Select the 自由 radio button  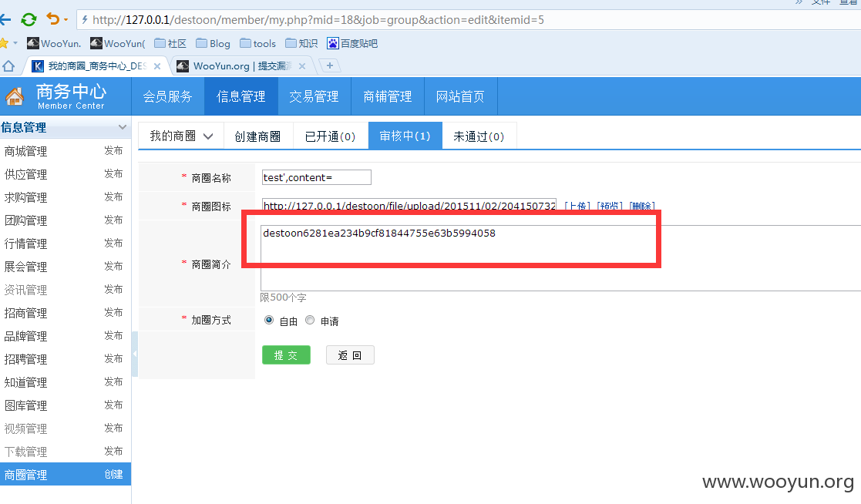click(x=268, y=320)
